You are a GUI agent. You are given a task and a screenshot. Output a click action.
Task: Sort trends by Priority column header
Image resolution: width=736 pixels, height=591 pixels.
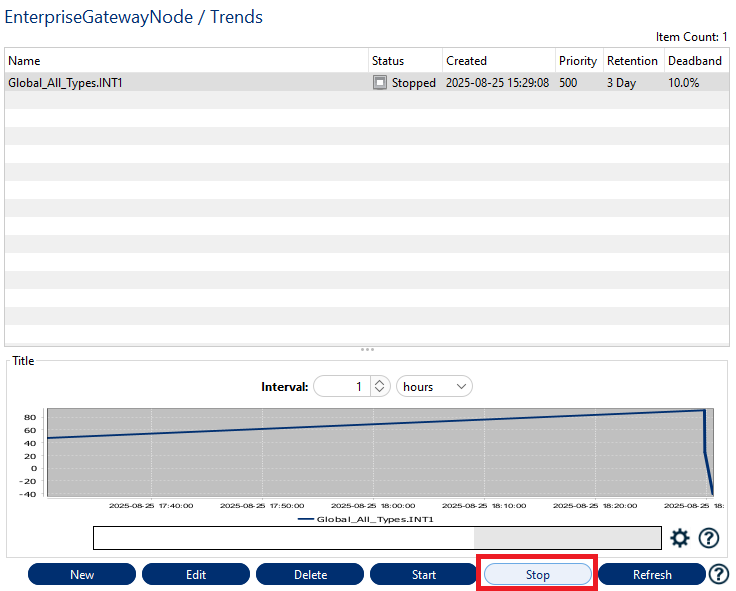click(x=578, y=61)
